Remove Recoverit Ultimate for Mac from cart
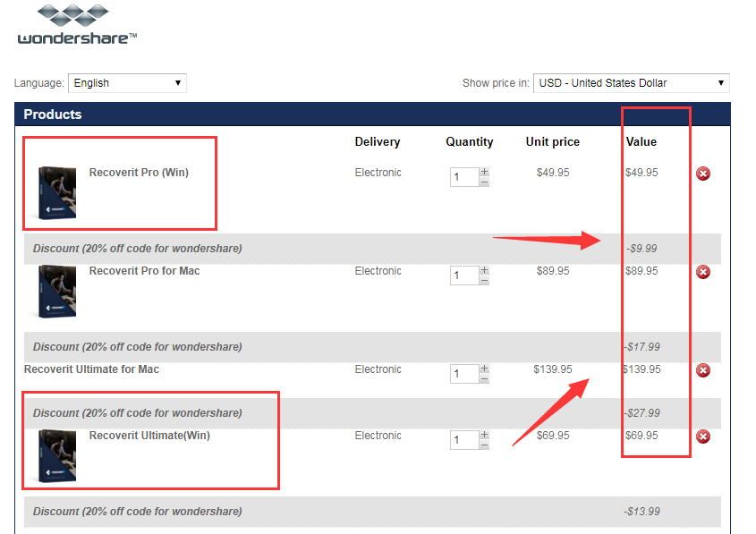 [x=703, y=370]
